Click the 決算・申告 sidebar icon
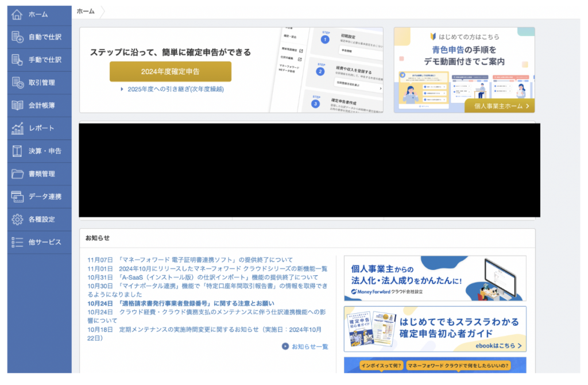Image resolution: width=588 pixels, height=385 pixels. [x=17, y=151]
